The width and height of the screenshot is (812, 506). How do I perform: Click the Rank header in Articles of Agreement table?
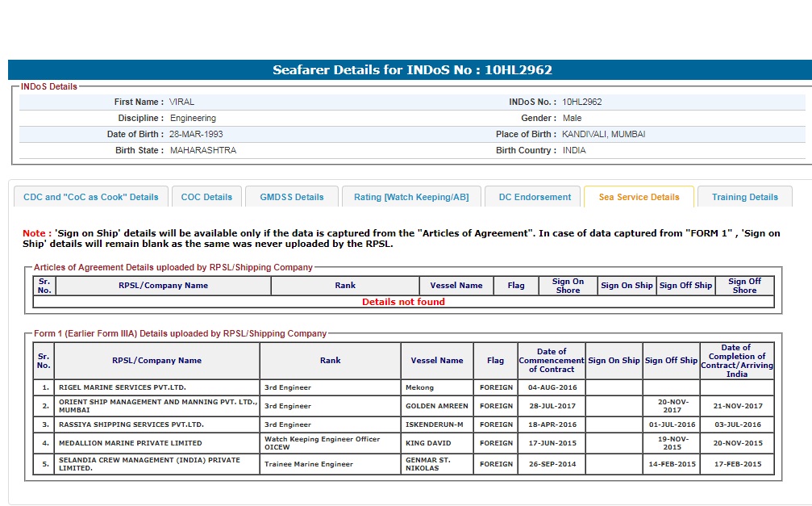point(345,286)
